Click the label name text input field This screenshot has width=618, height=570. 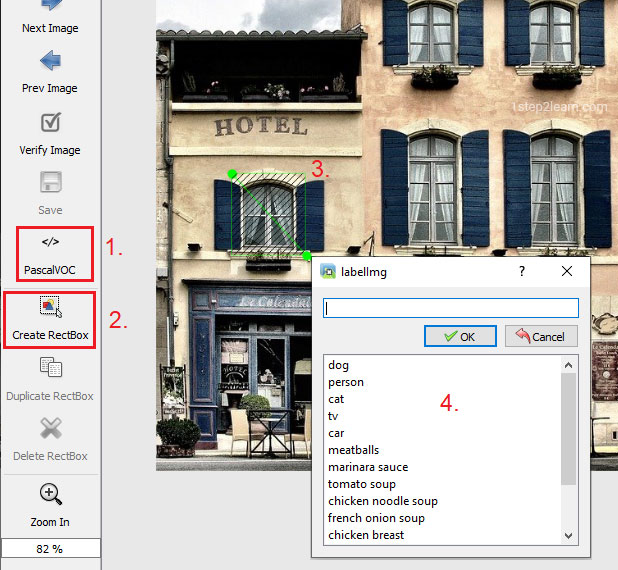tap(451, 308)
